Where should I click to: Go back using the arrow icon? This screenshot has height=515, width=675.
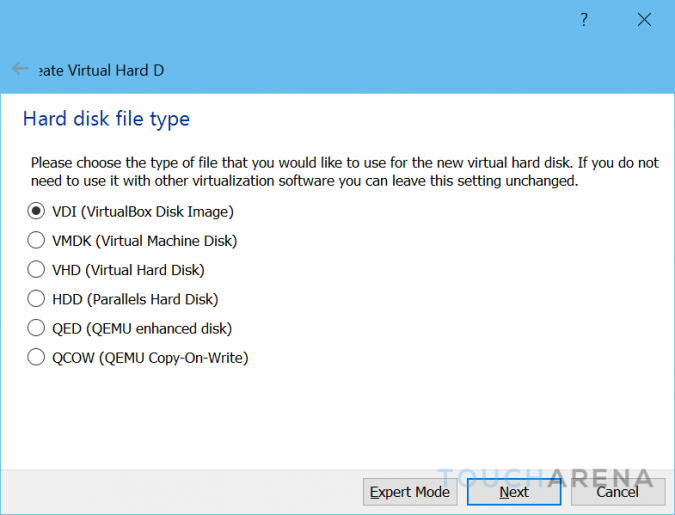click(x=20, y=68)
